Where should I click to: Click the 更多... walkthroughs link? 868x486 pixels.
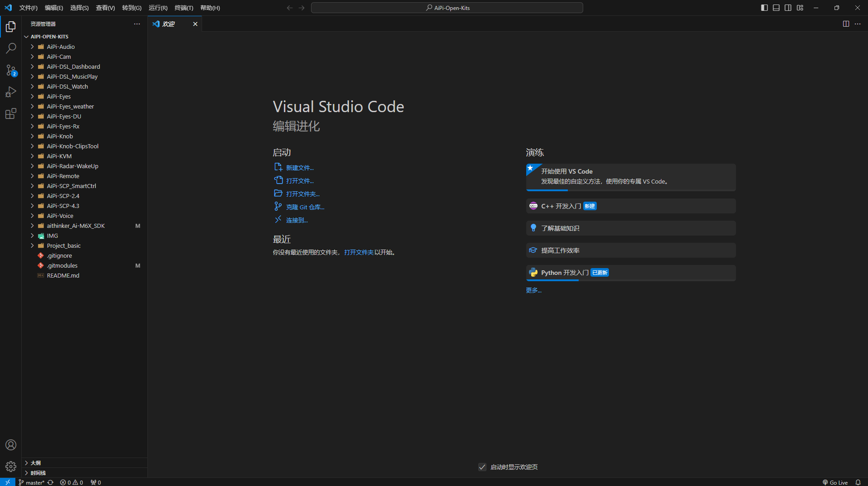tap(533, 290)
